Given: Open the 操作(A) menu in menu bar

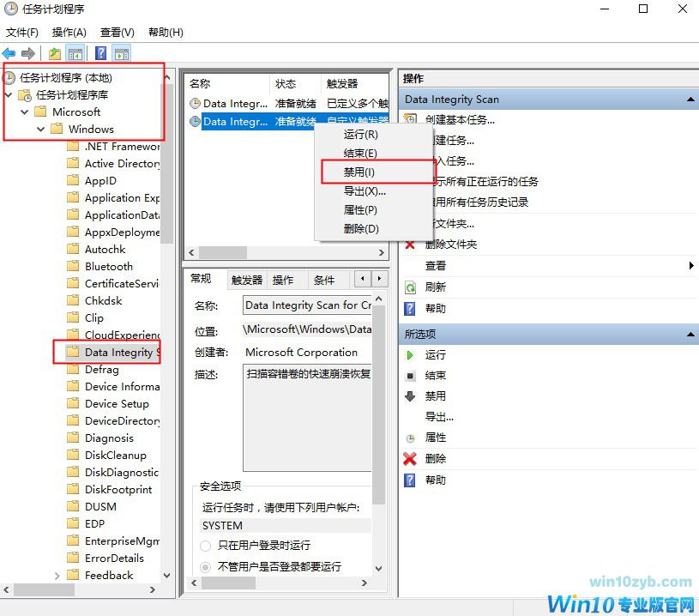Looking at the screenshot, I should coord(69,33).
